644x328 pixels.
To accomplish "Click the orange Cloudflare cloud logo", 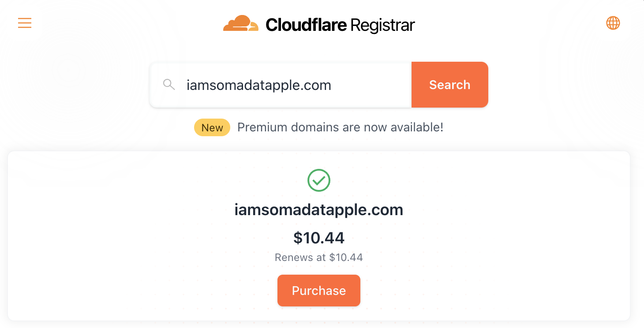I will tap(240, 24).
